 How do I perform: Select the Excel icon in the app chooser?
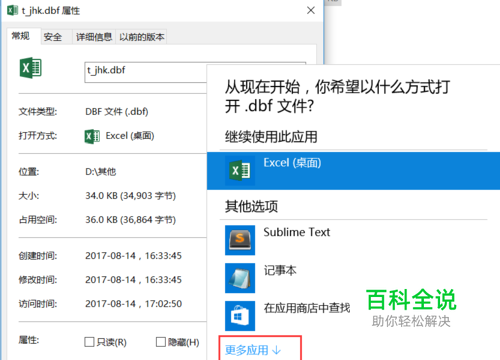pyautogui.click(x=240, y=171)
